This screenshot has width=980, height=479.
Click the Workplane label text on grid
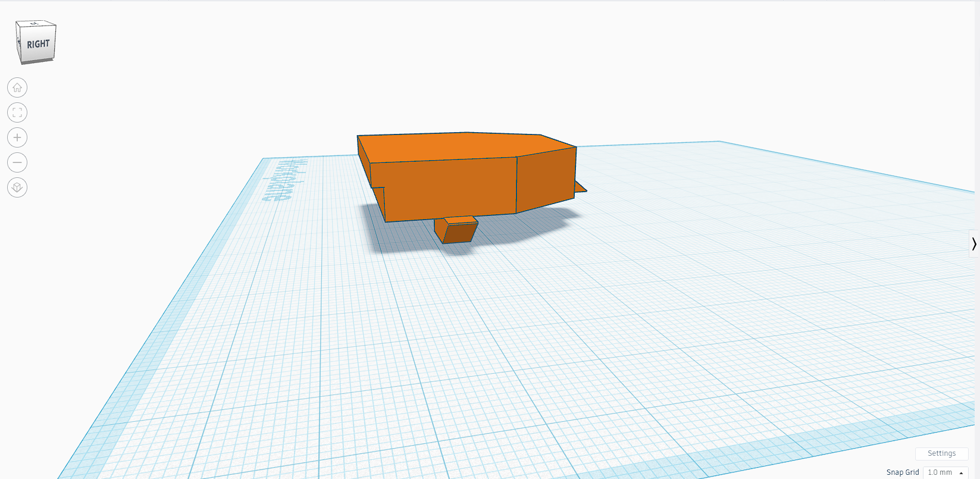tap(284, 179)
